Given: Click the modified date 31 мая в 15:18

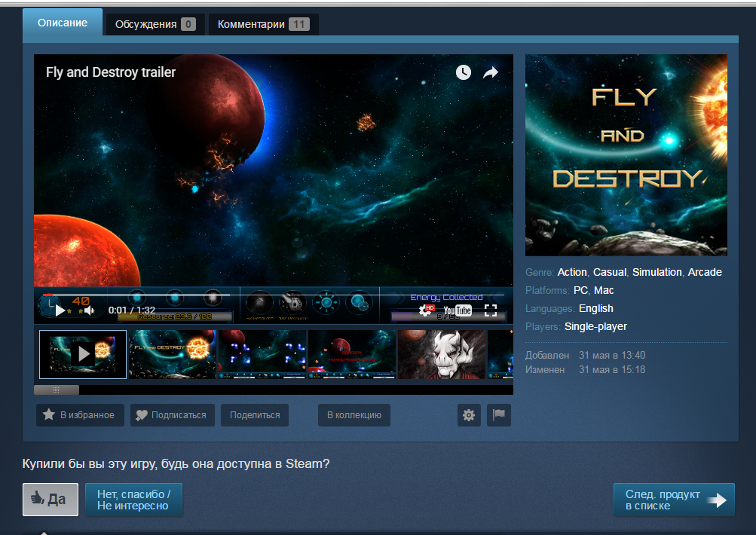Looking at the screenshot, I should (612, 370).
